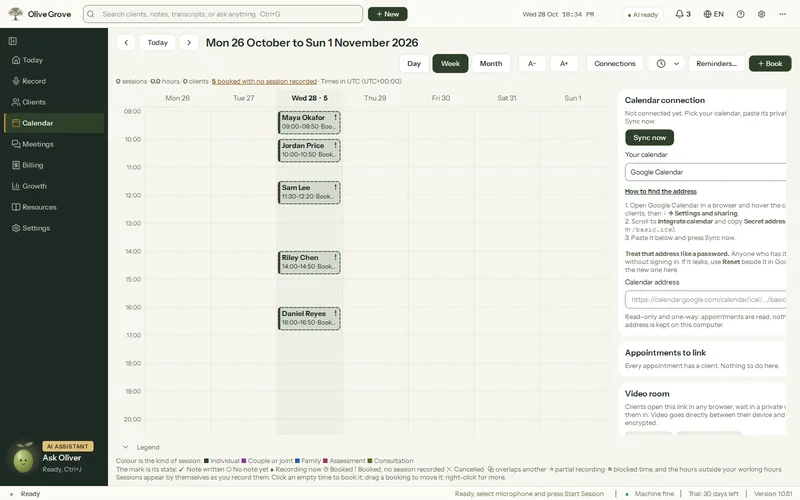The image size is (800, 500).
Task: Focus the search clients and notes field
Action: pos(223,14)
